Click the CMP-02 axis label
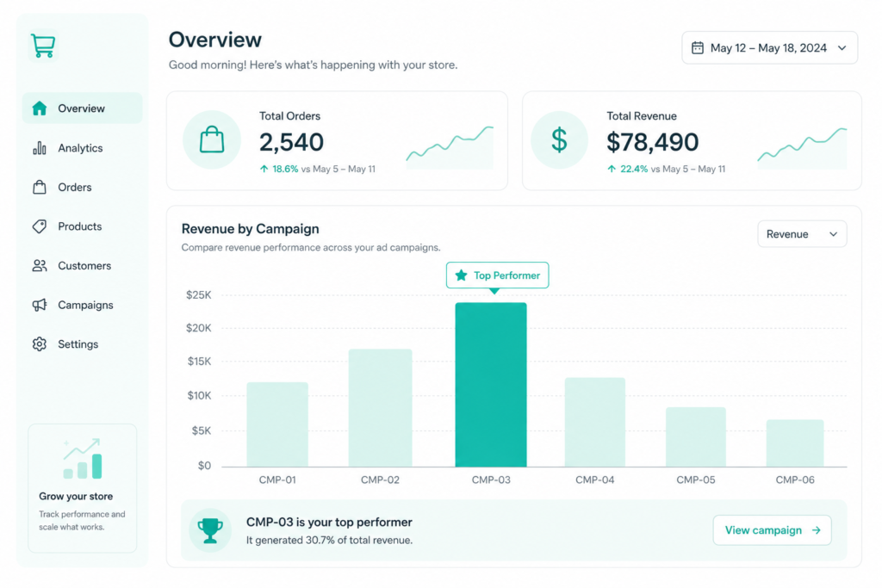The image size is (882, 588). [x=380, y=480]
